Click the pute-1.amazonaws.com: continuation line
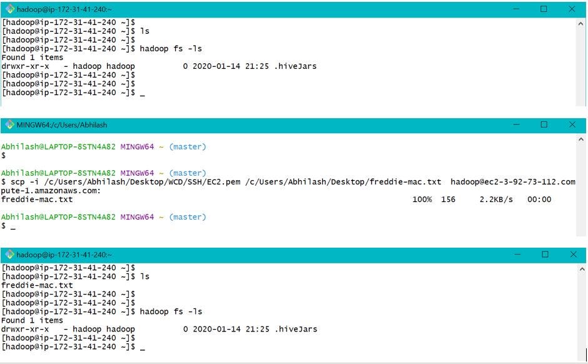The height and width of the screenshot is (364, 588). pyautogui.click(x=51, y=190)
